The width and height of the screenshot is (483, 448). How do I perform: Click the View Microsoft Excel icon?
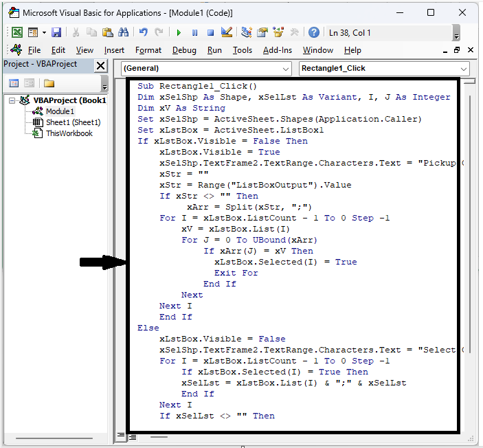coord(16,32)
